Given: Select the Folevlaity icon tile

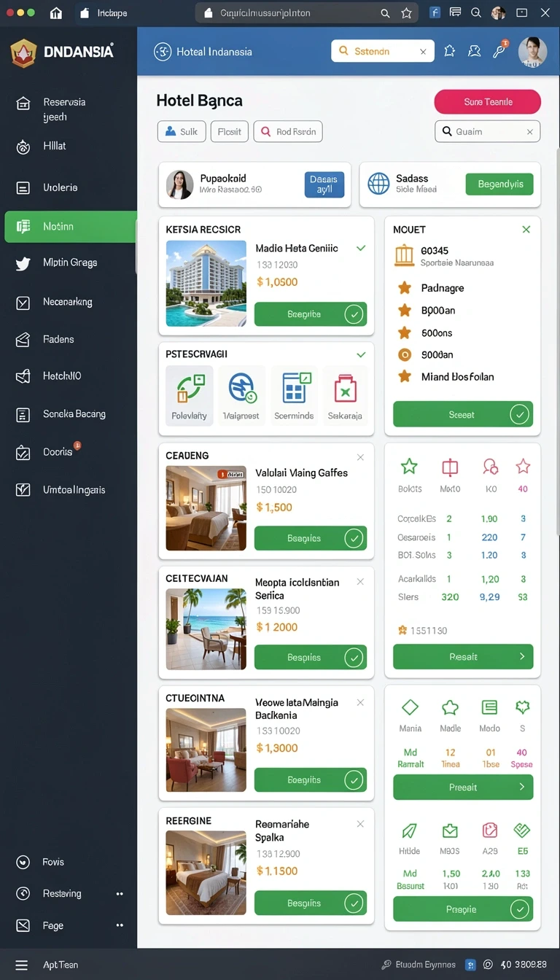Looking at the screenshot, I should point(190,395).
